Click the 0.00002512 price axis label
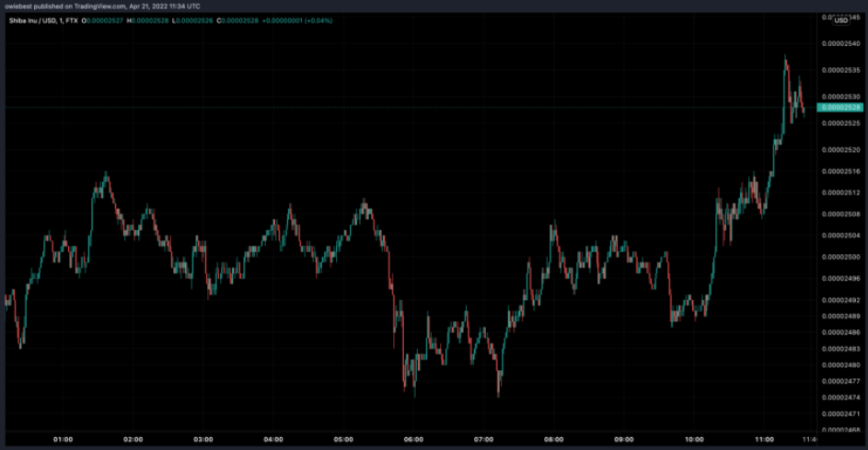The height and width of the screenshot is (450, 868). click(x=841, y=193)
